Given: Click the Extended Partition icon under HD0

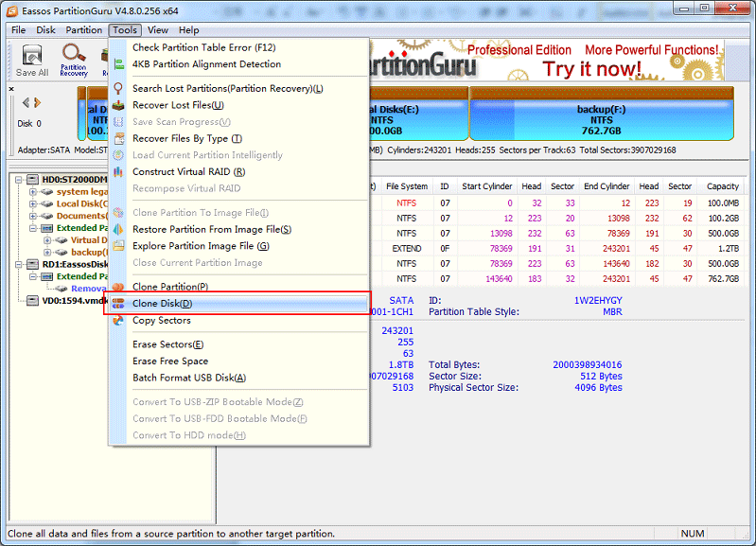Looking at the screenshot, I should click(47, 228).
